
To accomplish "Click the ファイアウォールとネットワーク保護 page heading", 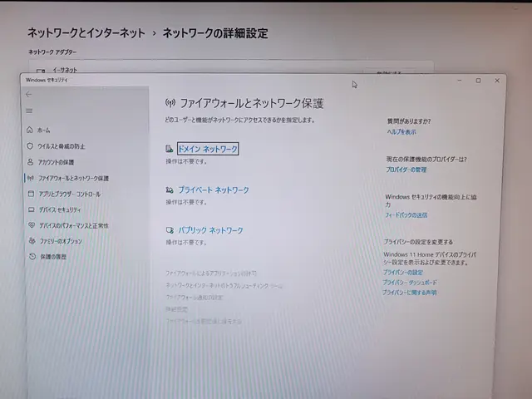I will (x=251, y=103).
